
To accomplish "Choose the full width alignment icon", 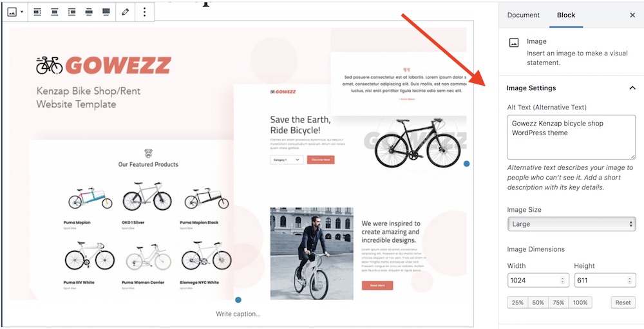I will coord(106,12).
